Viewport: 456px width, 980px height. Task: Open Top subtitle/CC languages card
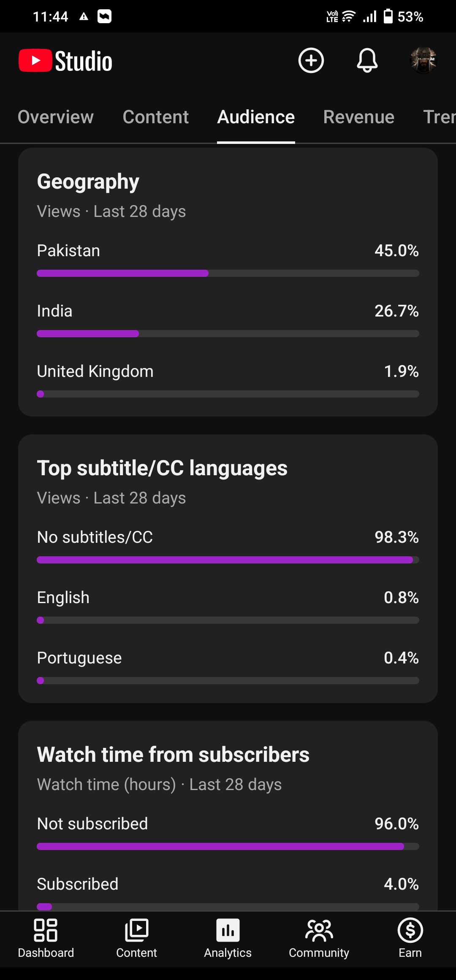pyautogui.click(x=162, y=468)
